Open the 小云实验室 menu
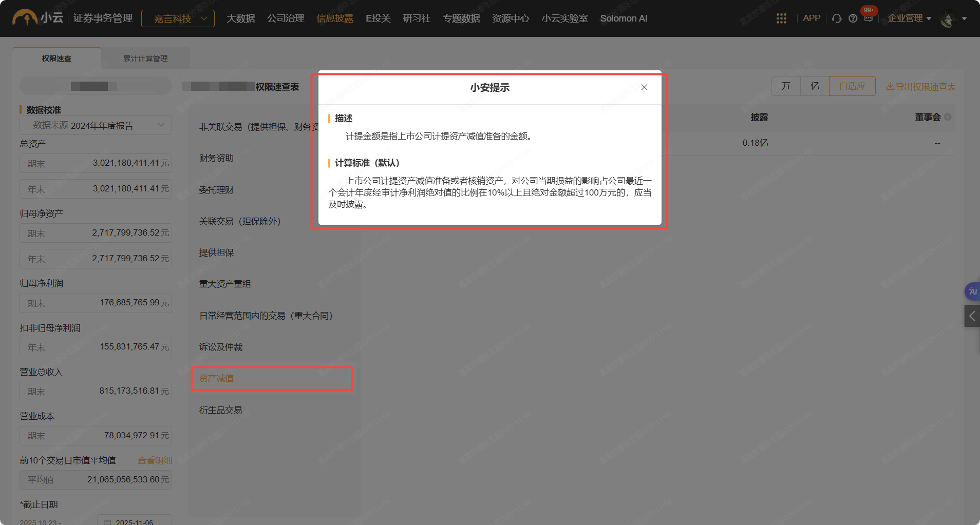The width and height of the screenshot is (980, 525). [x=564, y=18]
